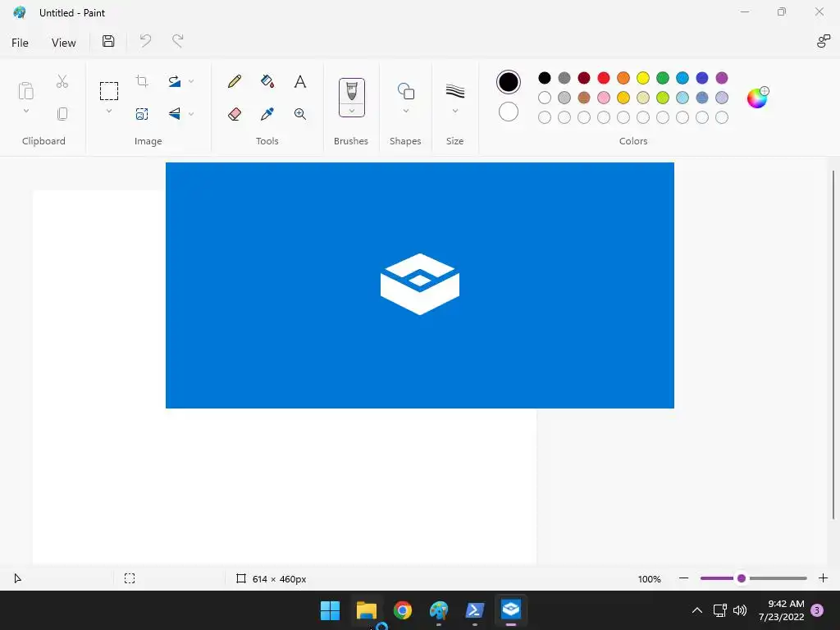This screenshot has width=840, height=630.
Task: Pick the purple color swatch
Action: (722, 78)
